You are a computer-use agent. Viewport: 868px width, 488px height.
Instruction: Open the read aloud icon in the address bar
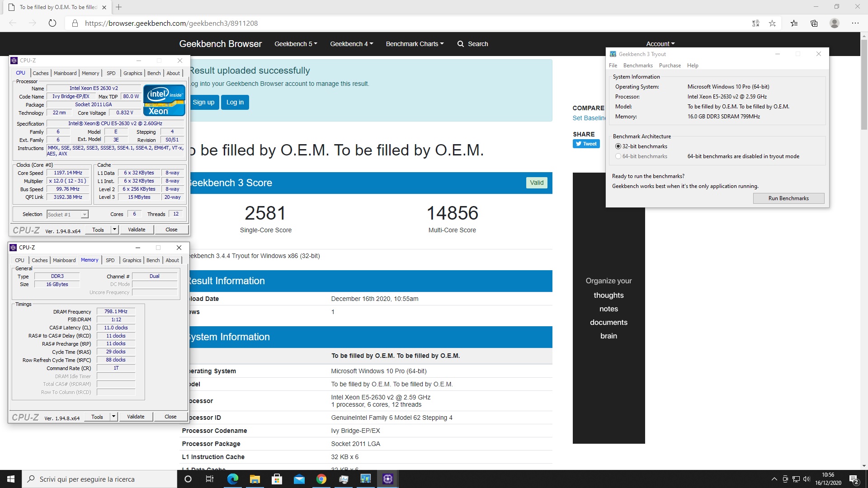click(755, 23)
